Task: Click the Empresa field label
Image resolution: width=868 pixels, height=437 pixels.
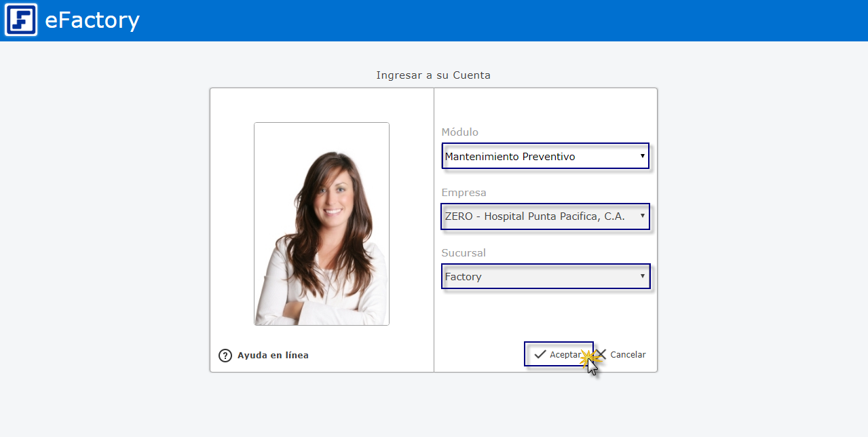Action: (464, 193)
